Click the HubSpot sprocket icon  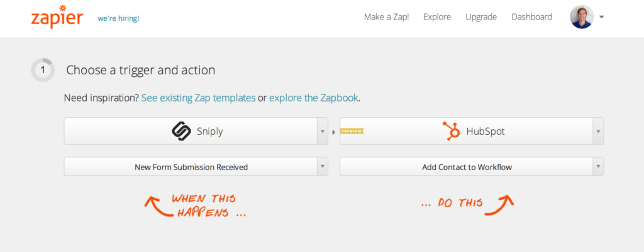point(451,131)
